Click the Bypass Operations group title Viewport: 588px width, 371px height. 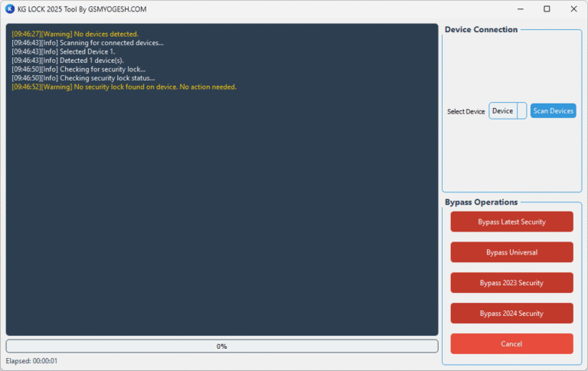tap(481, 202)
